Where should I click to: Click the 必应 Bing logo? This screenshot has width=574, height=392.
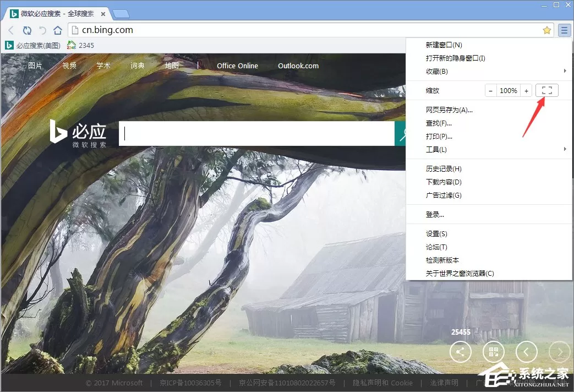[x=78, y=134]
